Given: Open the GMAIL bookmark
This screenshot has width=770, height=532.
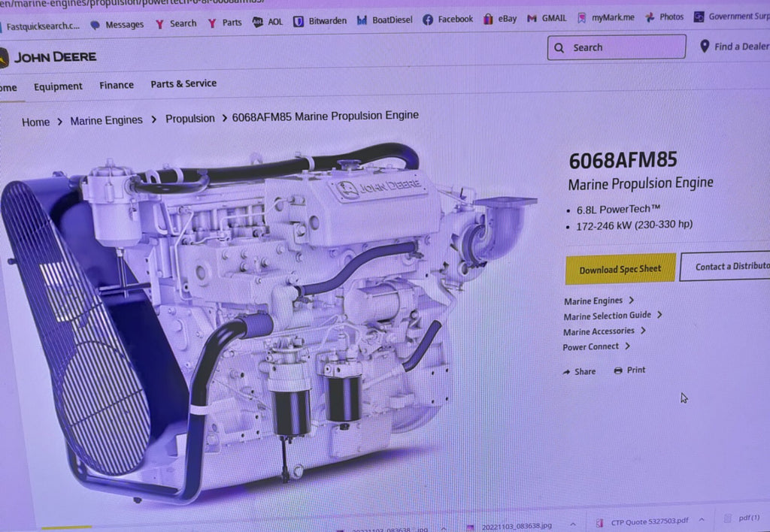Looking at the screenshot, I should pos(547,18).
